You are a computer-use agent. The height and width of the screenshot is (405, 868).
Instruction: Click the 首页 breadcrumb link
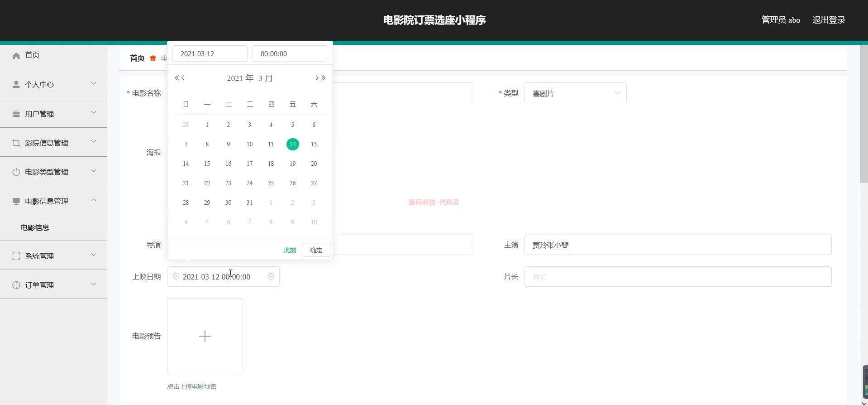[137, 58]
